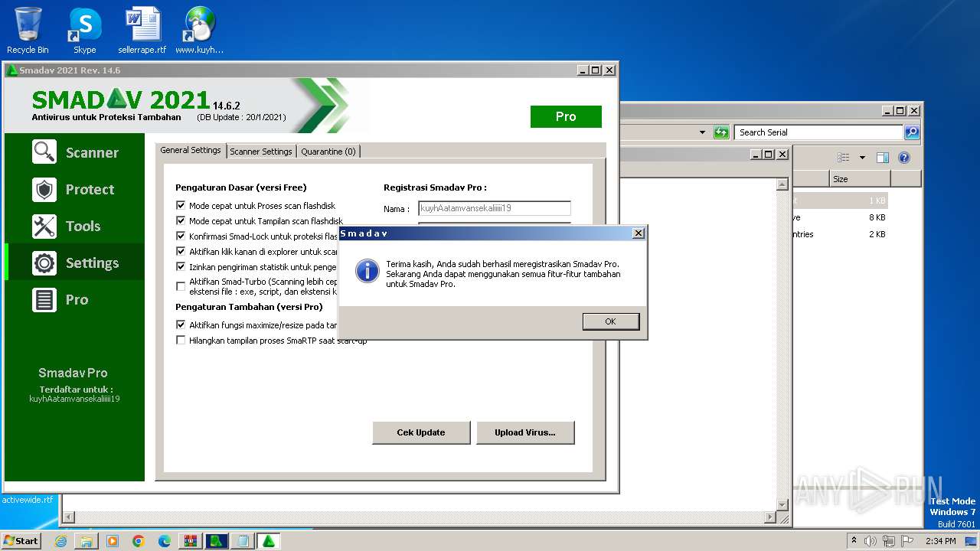
Task: Click the Nama registration input field
Action: coord(495,208)
